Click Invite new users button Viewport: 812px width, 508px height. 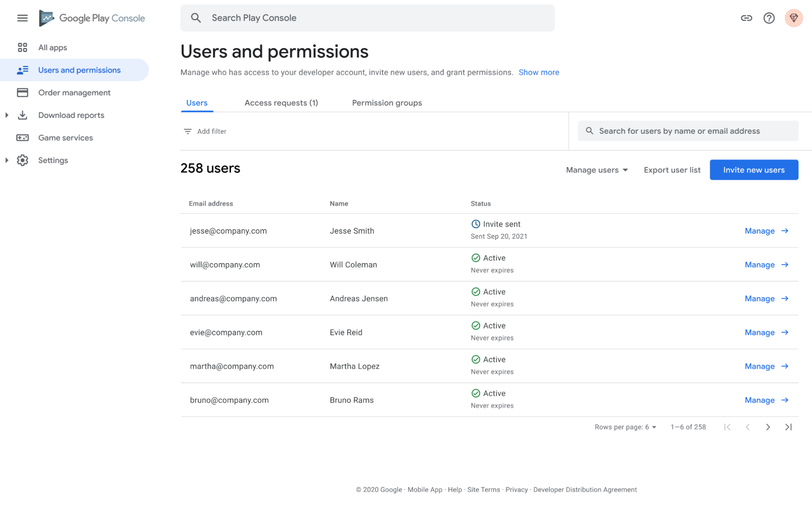click(x=754, y=170)
